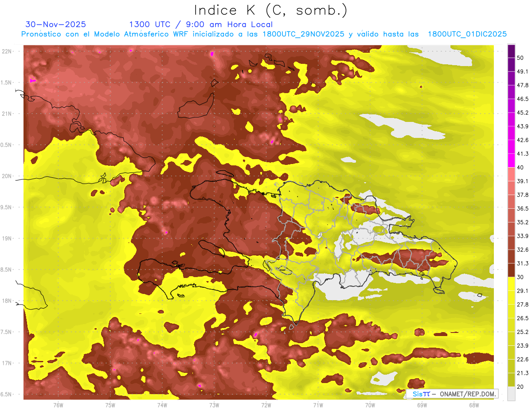Screen dimensions: 532x411
Task: Click the '71W' longitude axis label
Action: pyautogui.click(x=318, y=405)
